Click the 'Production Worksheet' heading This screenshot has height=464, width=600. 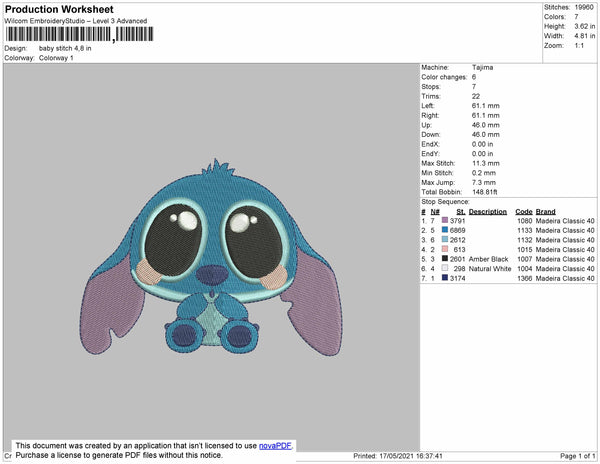pyautogui.click(x=59, y=10)
